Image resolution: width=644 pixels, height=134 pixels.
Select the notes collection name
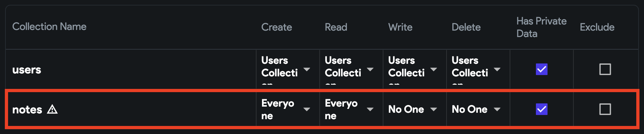(x=27, y=110)
